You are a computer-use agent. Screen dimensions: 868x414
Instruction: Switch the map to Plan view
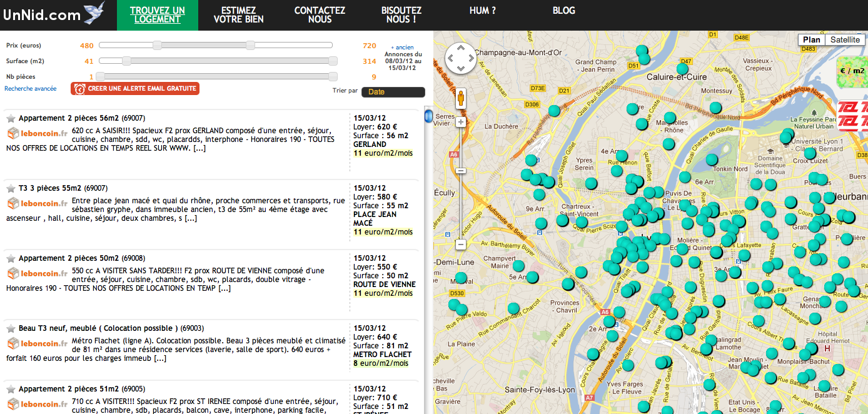point(812,40)
